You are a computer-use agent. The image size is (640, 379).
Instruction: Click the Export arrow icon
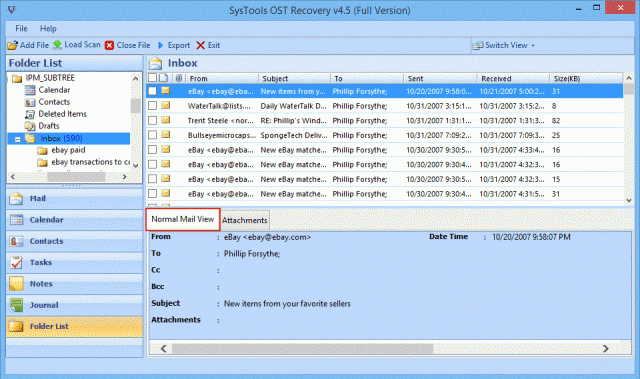point(160,45)
